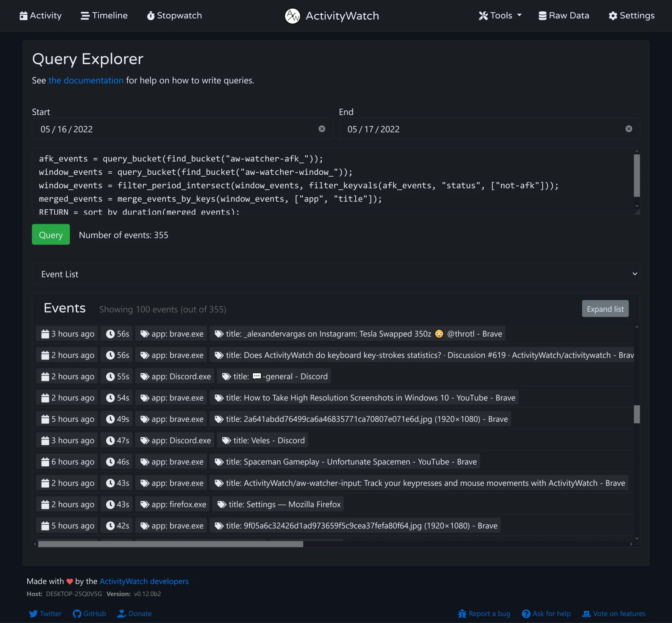
Task: Select the Settings — Mozilla Firefox title
Action: click(278, 505)
